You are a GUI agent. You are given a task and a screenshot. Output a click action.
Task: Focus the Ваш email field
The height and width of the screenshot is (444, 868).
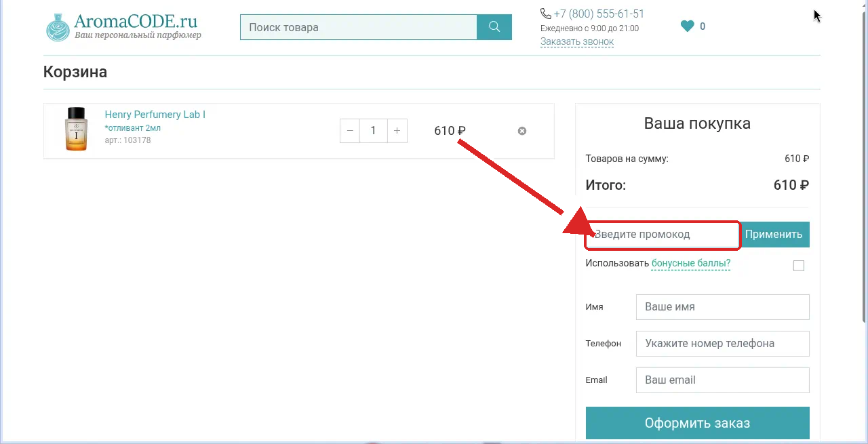(x=723, y=380)
